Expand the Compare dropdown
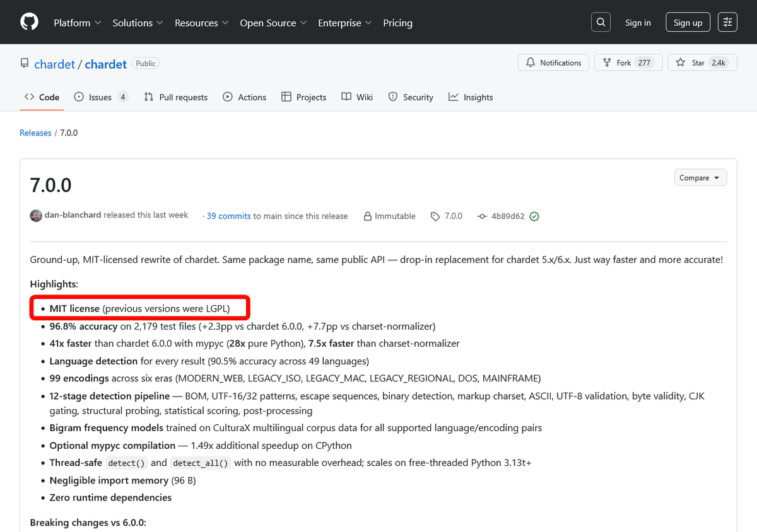Image resolution: width=757 pixels, height=532 pixels. coord(700,178)
